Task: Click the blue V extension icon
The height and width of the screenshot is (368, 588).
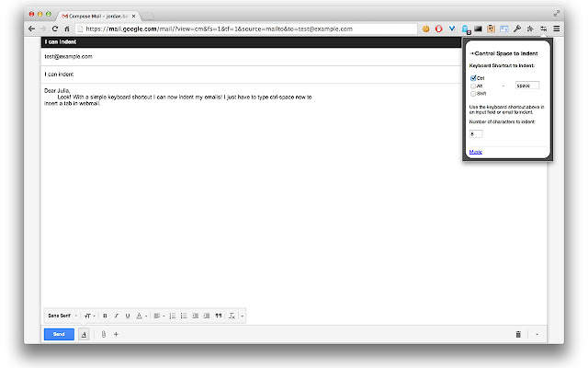Action: point(452,29)
